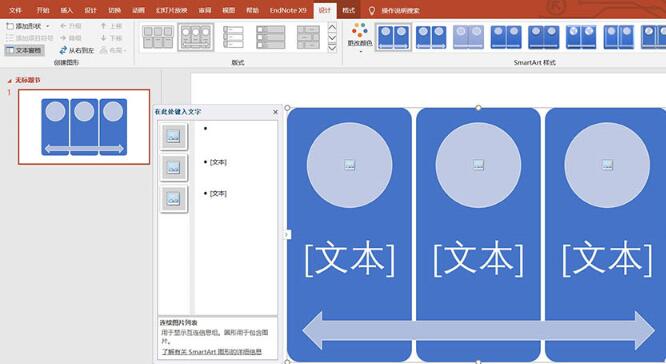
Task: Click picture placeholder in first circle
Action: 350,165
